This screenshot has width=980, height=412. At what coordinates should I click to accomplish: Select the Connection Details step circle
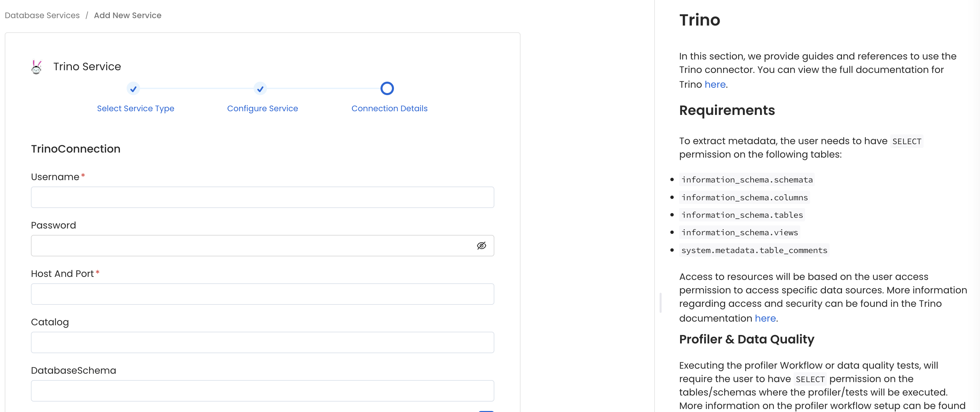pos(387,88)
